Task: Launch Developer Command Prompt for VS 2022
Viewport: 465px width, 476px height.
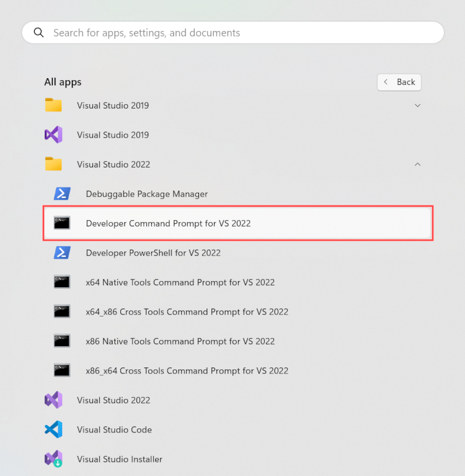Action: coord(238,223)
